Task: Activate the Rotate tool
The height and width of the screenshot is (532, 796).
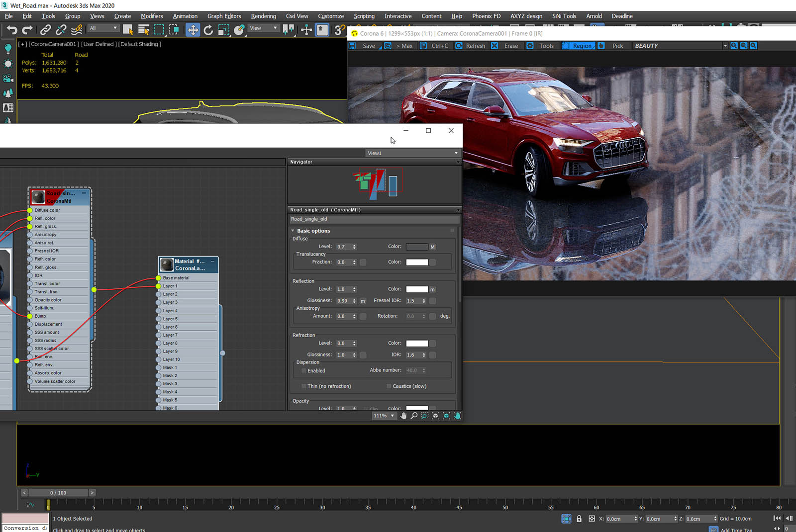Action: pyautogui.click(x=208, y=30)
